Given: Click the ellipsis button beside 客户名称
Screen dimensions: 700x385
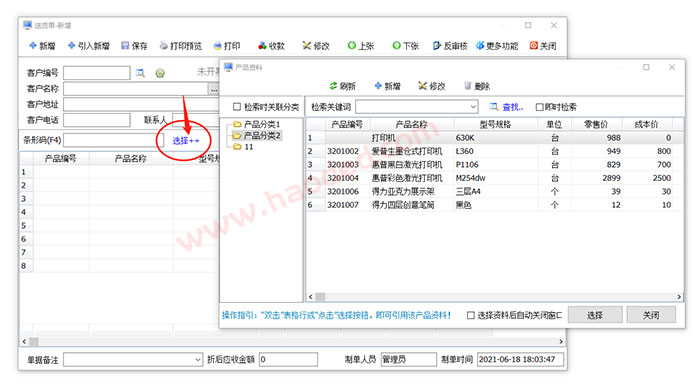Looking at the screenshot, I should pos(214,90).
